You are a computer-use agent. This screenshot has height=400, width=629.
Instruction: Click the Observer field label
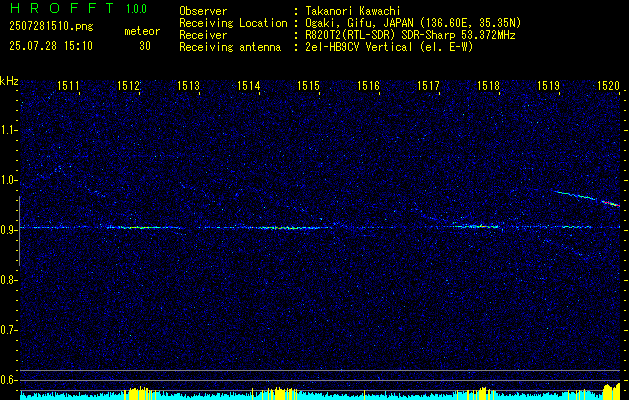pos(203,11)
